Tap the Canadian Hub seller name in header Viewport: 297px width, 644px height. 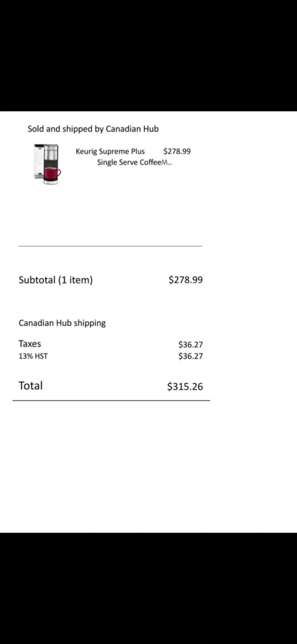132,129
